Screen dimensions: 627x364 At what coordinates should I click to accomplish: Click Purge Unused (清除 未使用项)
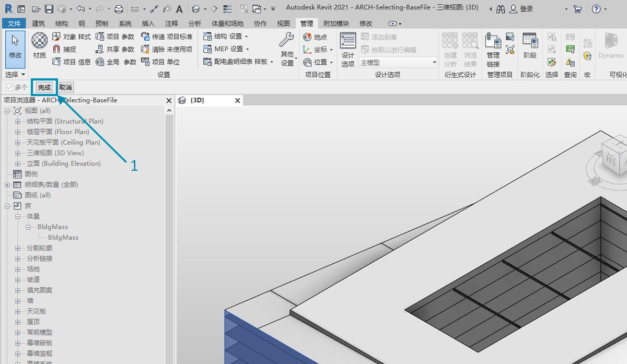pyautogui.click(x=146, y=49)
